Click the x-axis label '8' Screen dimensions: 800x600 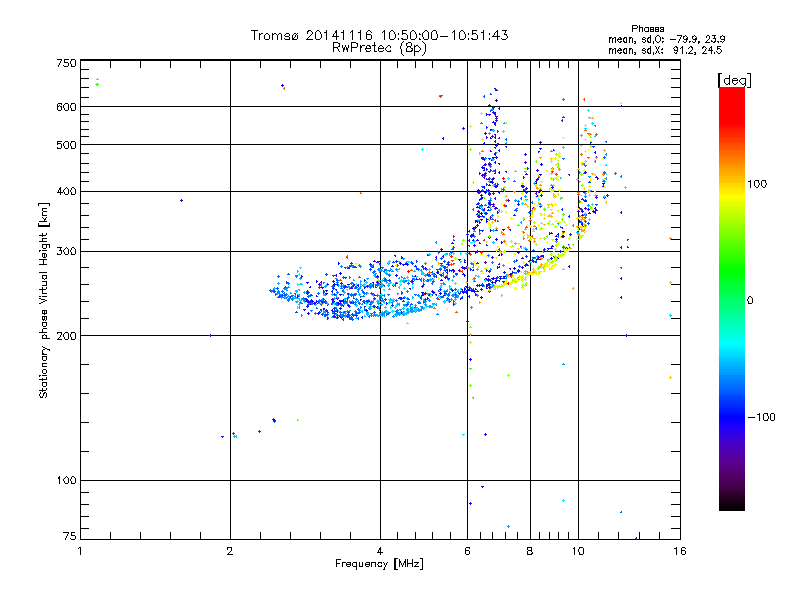[x=530, y=551]
